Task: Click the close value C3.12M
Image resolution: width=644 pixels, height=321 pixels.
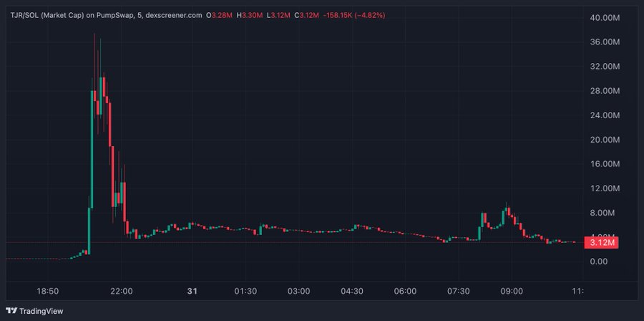Action: (307, 15)
